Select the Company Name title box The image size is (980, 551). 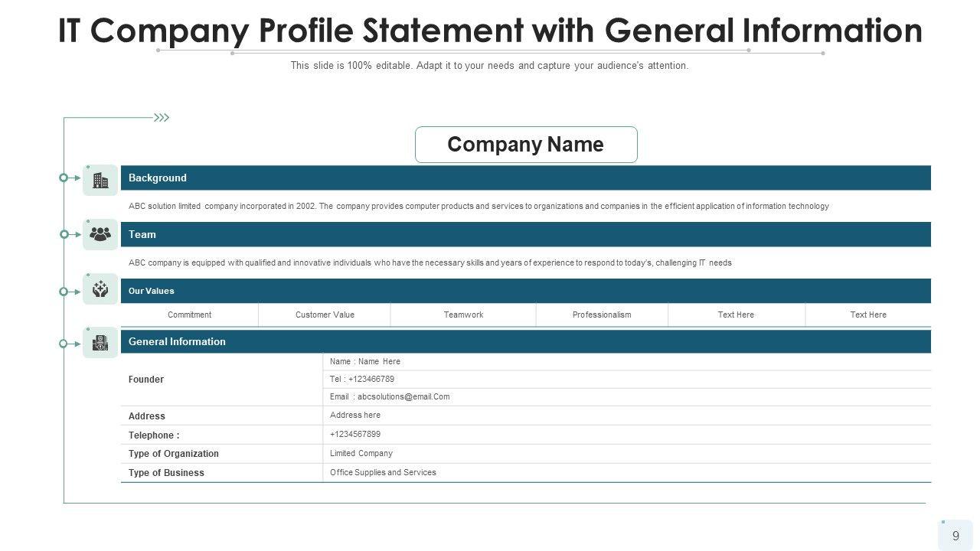[526, 145]
